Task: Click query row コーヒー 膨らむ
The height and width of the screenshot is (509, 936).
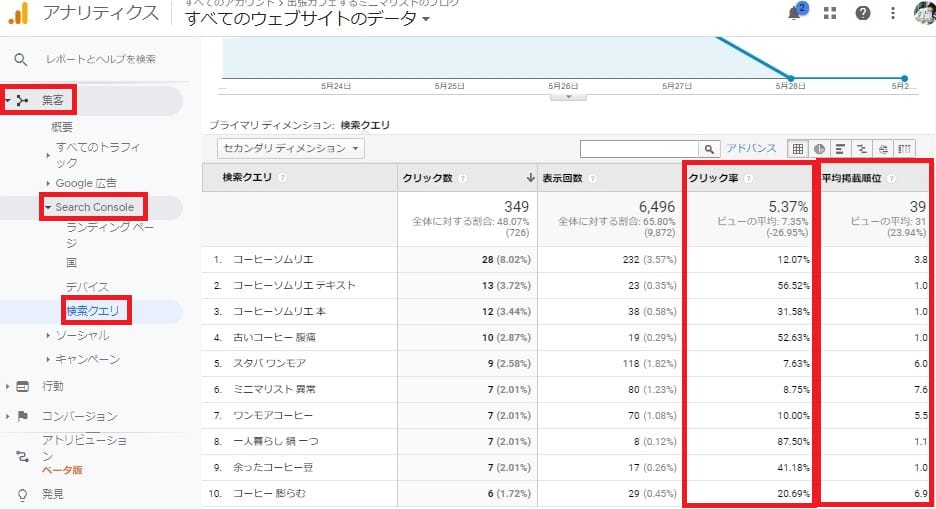Action: pos(269,493)
